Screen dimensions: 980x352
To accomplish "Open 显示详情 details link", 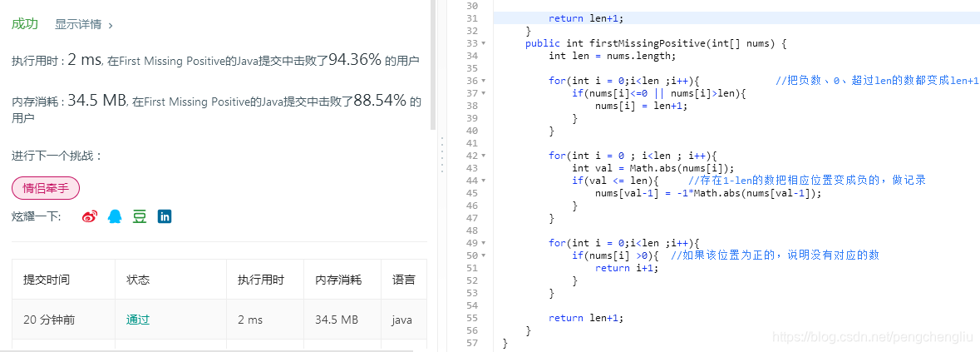I will [x=78, y=24].
